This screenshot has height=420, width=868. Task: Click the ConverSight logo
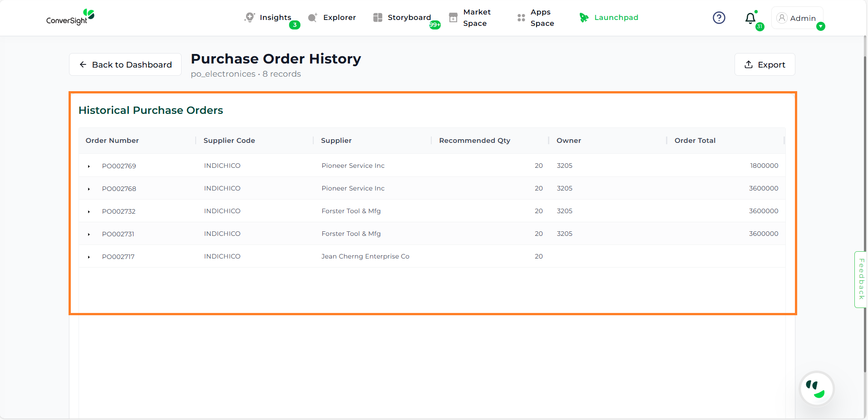pos(70,17)
